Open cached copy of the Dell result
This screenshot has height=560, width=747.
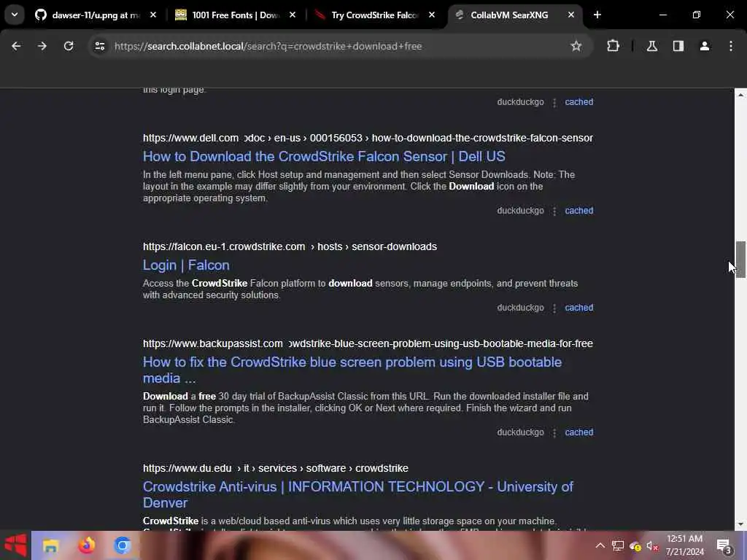(578, 211)
